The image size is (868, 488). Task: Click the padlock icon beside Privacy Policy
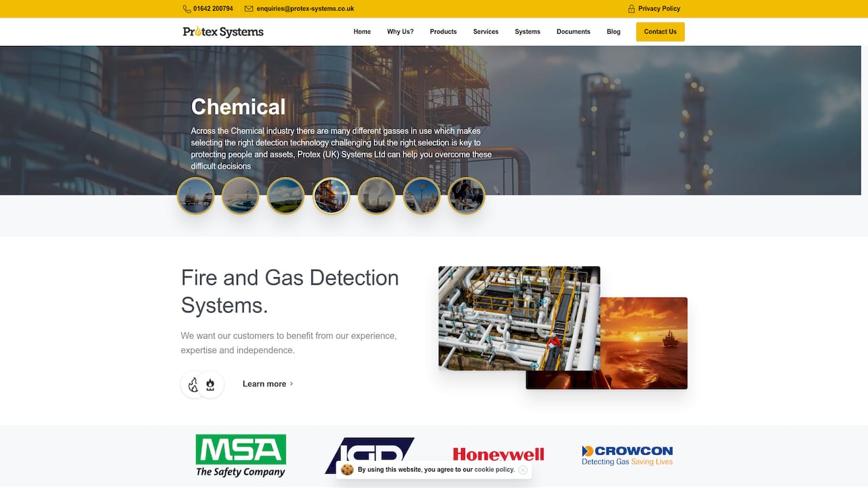[631, 9]
